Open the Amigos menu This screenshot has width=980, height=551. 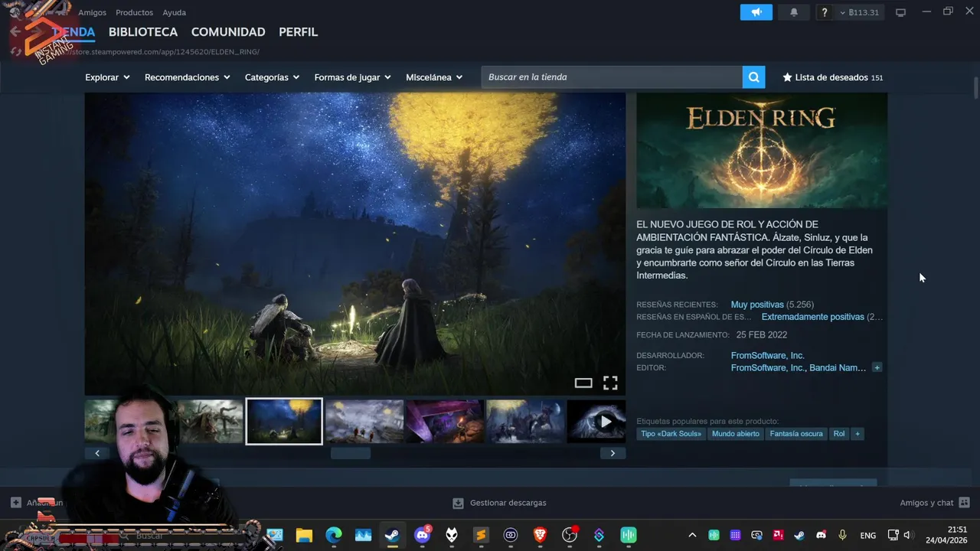coord(92,12)
